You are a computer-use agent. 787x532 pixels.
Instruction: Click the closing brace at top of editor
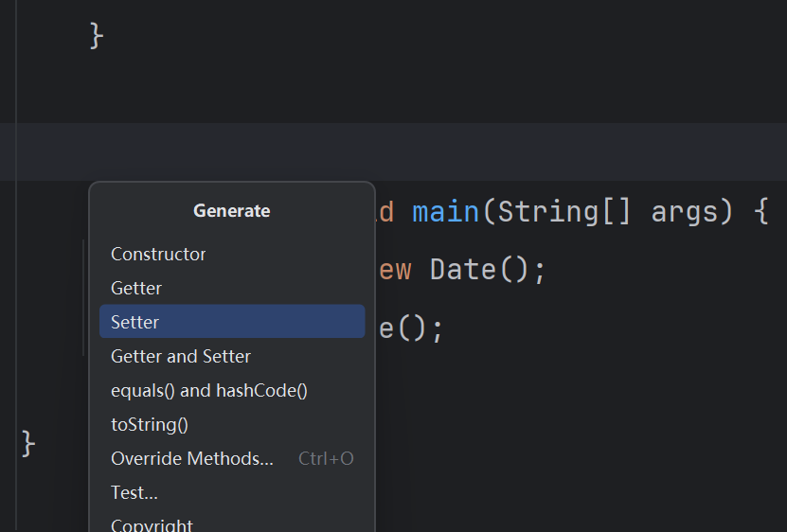[97, 36]
